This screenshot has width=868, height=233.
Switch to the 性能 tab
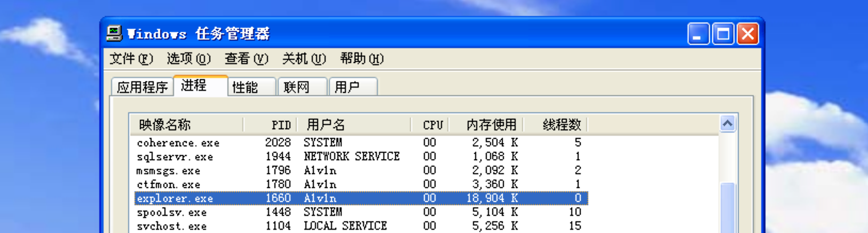[252, 87]
